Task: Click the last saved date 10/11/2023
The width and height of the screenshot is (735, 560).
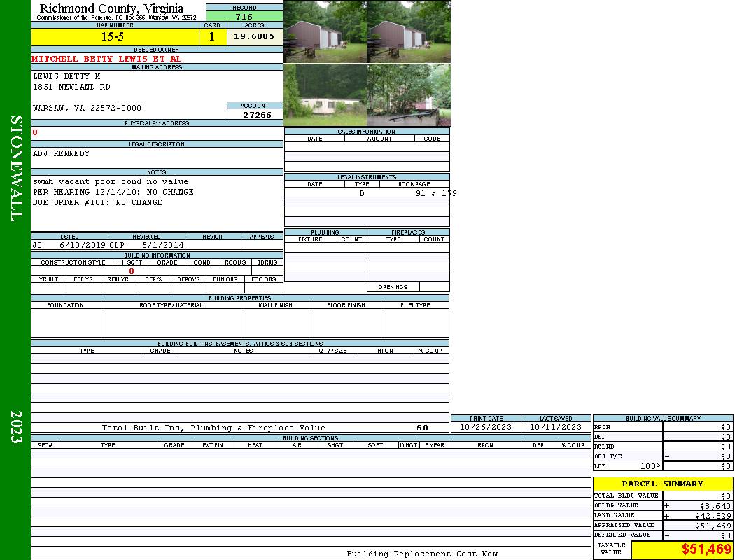Action: point(556,427)
